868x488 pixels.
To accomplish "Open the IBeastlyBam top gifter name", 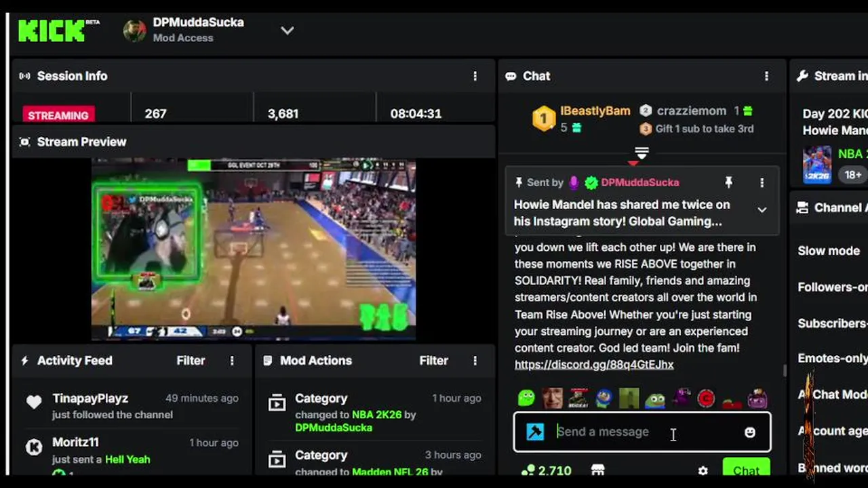I will coord(595,110).
